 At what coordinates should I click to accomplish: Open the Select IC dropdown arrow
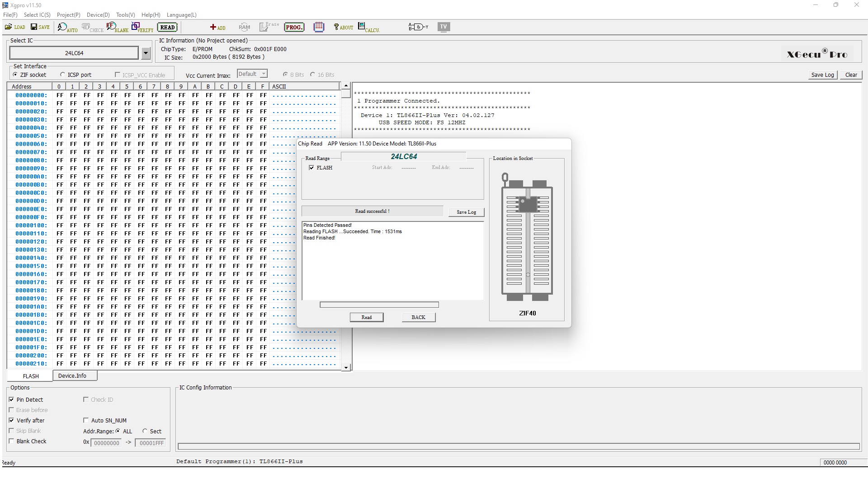pyautogui.click(x=146, y=53)
